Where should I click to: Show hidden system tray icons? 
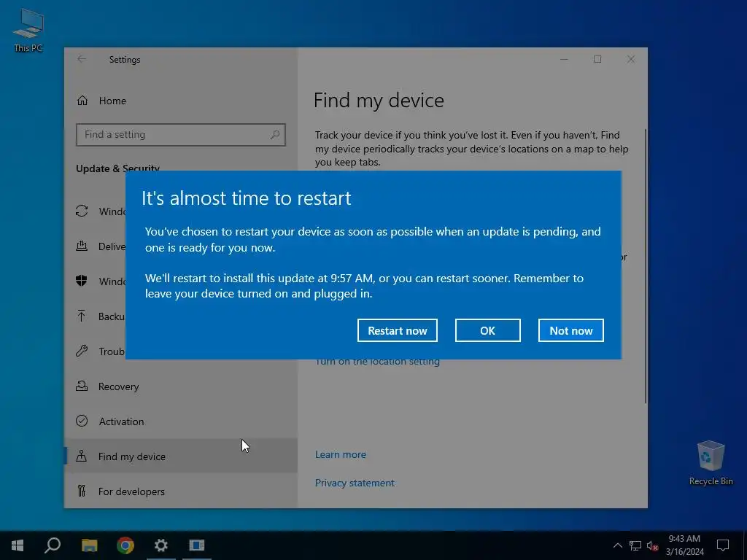(617, 545)
